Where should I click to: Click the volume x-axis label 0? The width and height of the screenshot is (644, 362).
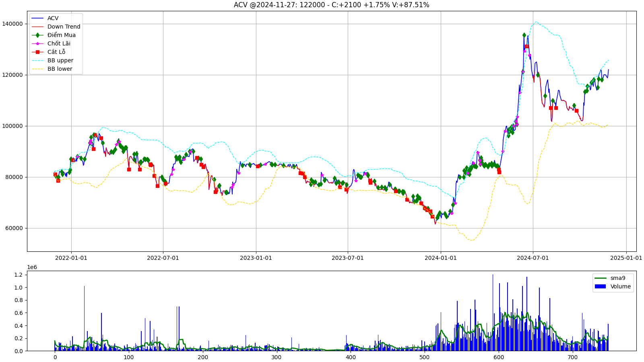[x=55, y=357]
